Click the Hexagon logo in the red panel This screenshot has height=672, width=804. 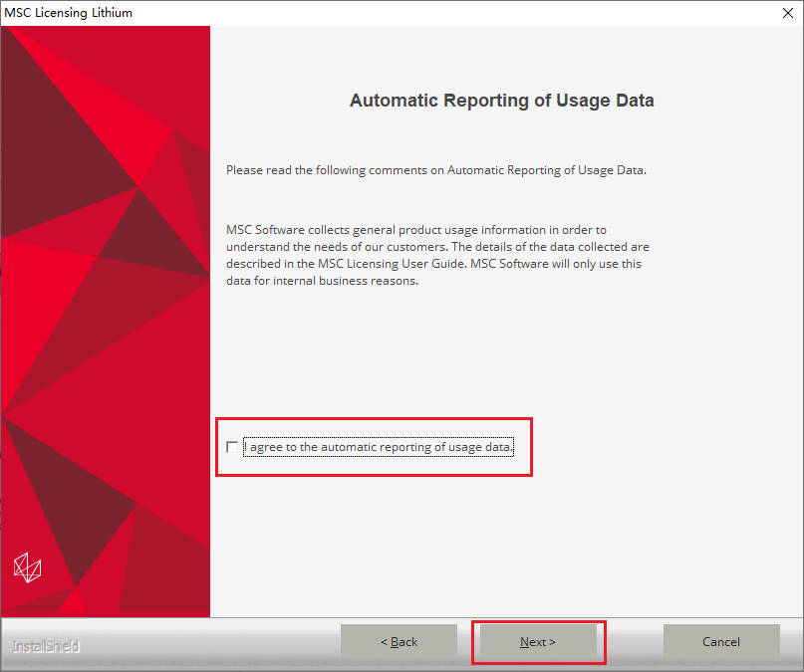(x=27, y=567)
